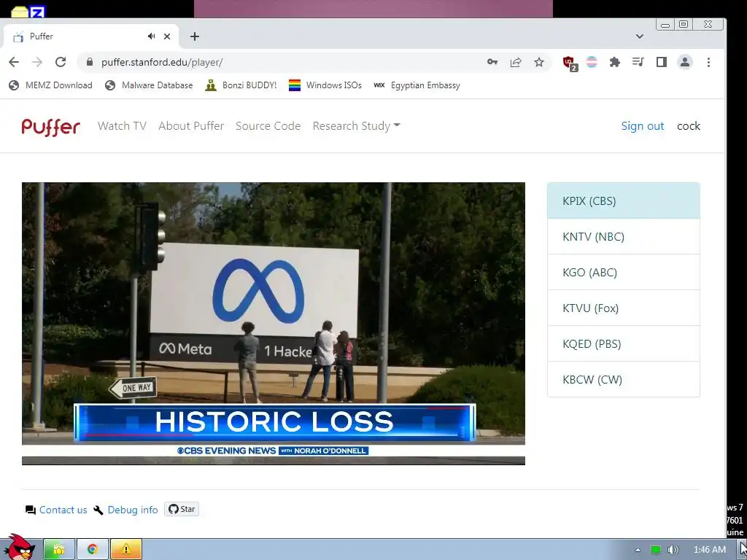
Task: Click the share page icon
Action: (x=516, y=62)
